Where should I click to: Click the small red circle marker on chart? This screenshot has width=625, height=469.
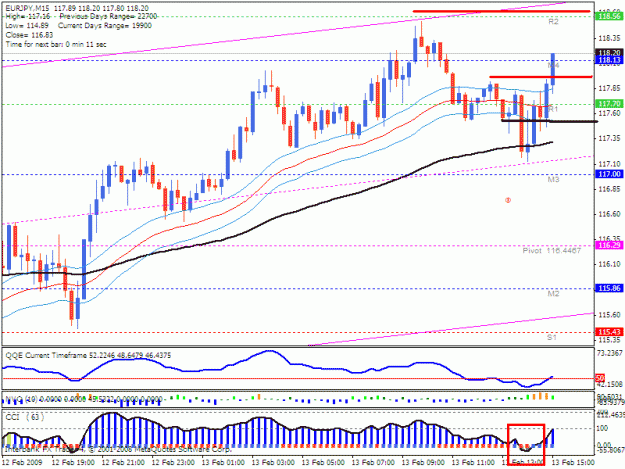pyautogui.click(x=508, y=200)
